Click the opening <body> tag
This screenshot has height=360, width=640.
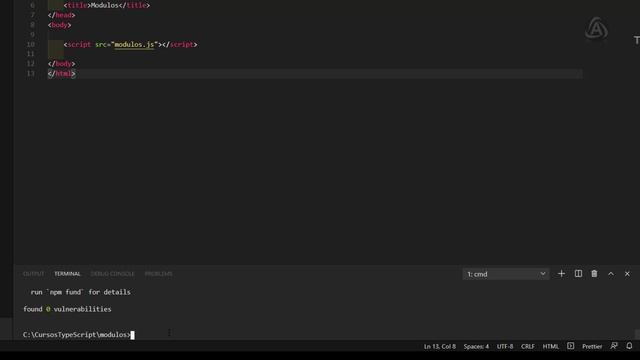pos(60,25)
